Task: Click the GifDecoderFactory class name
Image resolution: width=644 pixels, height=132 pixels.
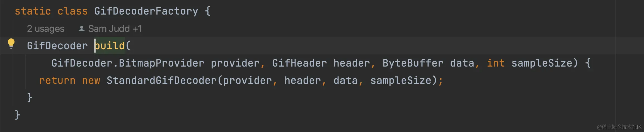Action: pos(146,11)
